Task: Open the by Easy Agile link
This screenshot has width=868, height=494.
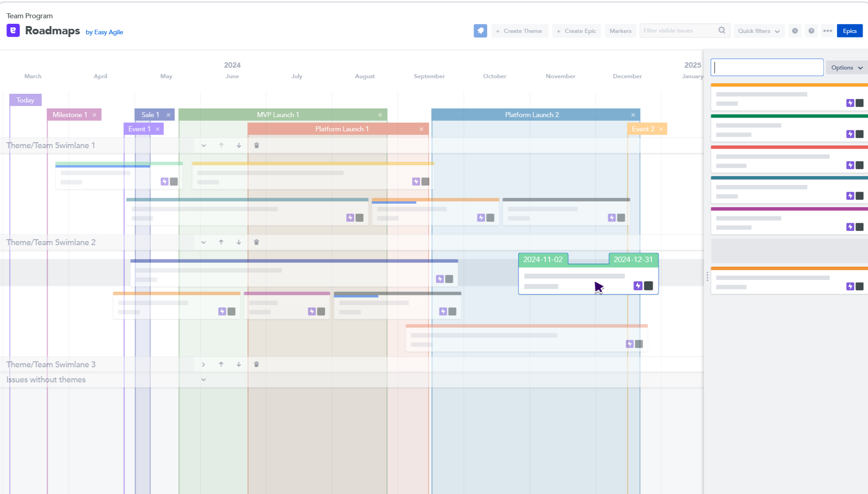Action: pos(104,32)
